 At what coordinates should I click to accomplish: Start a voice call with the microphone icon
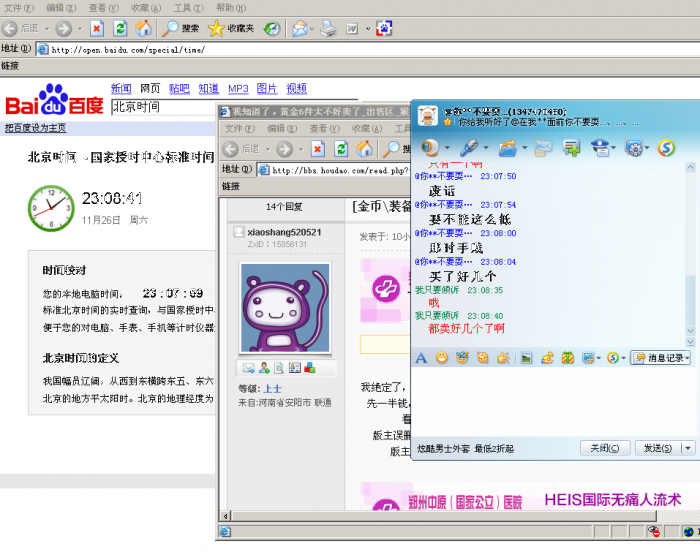click(x=469, y=147)
